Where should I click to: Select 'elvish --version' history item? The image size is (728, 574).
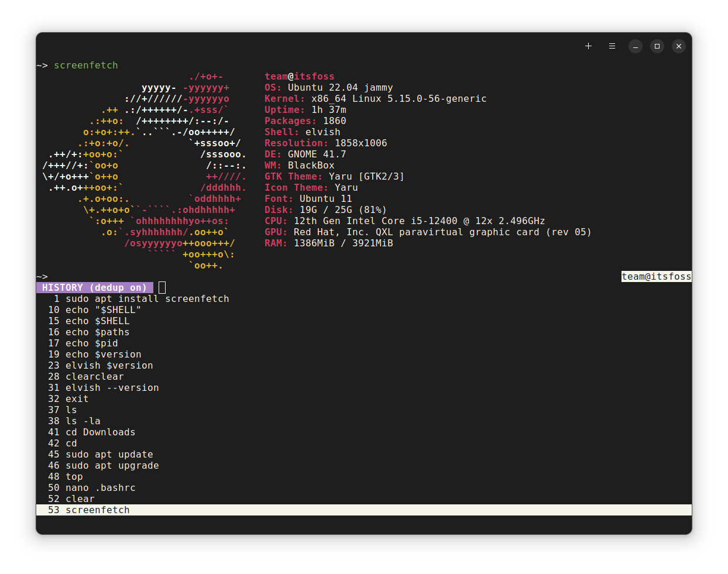[x=112, y=388]
